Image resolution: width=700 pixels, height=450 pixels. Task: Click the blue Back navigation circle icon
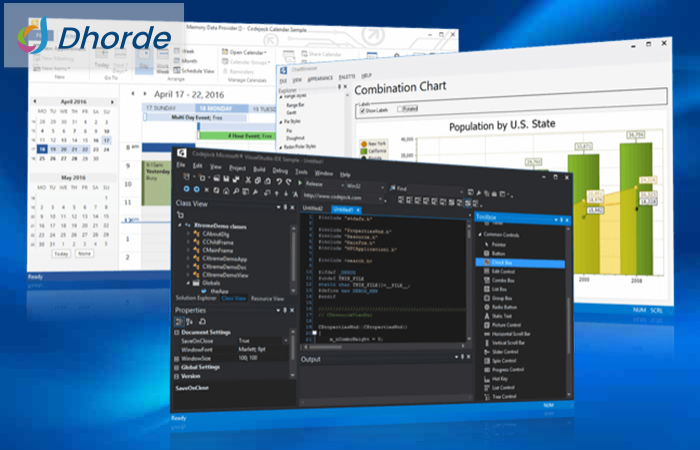(187, 189)
